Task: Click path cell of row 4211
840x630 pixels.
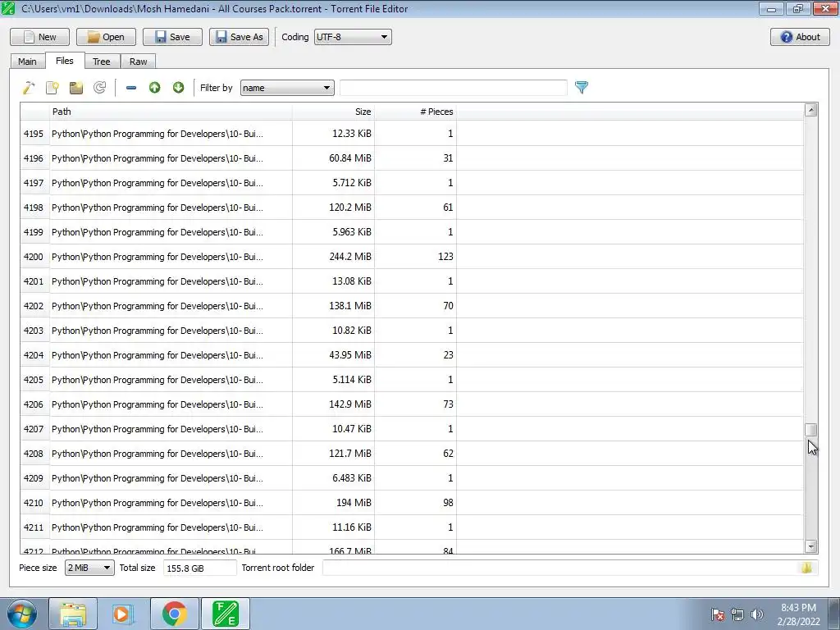Action: [x=171, y=527]
